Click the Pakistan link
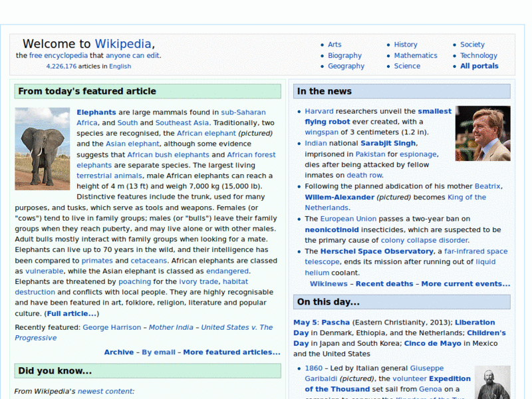 click(370, 154)
